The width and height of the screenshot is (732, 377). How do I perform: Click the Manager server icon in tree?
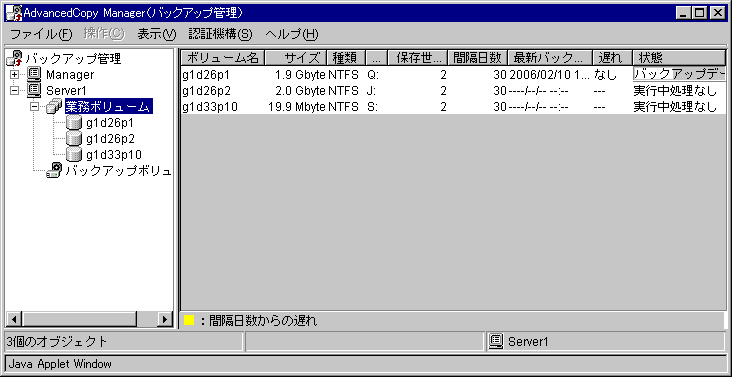[x=34, y=74]
